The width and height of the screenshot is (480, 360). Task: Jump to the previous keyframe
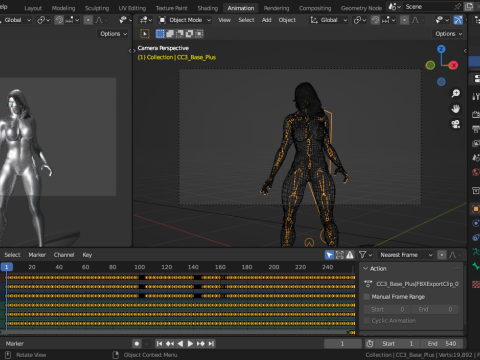pyautogui.click(x=170, y=344)
